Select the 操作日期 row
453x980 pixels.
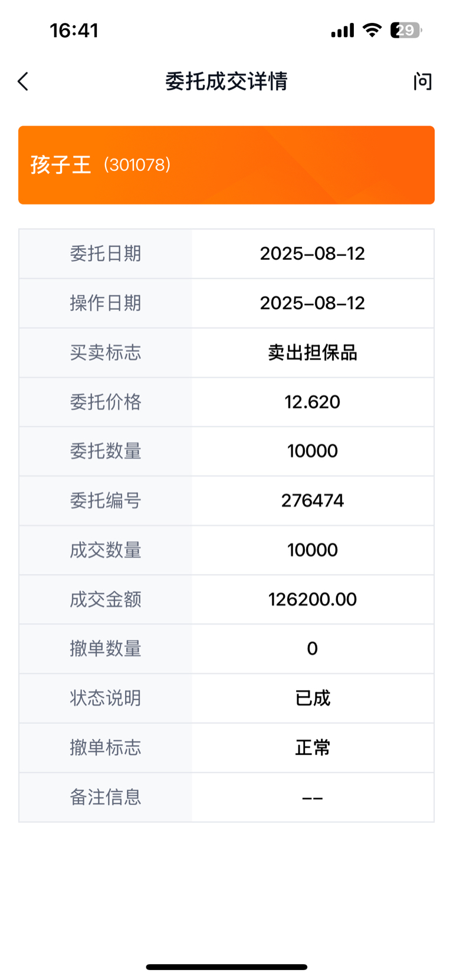click(x=226, y=303)
